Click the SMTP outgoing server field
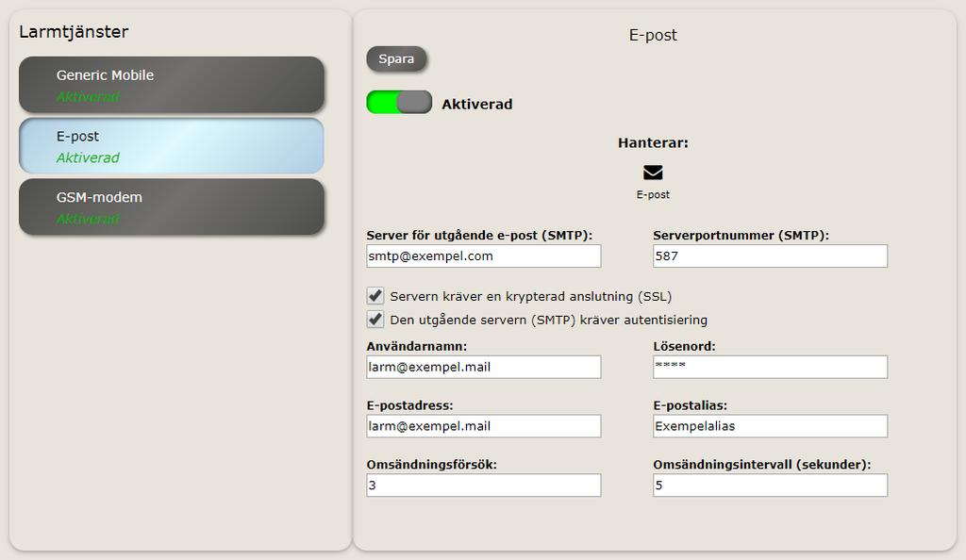The width and height of the screenshot is (966, 560). [x=484, y=256]
